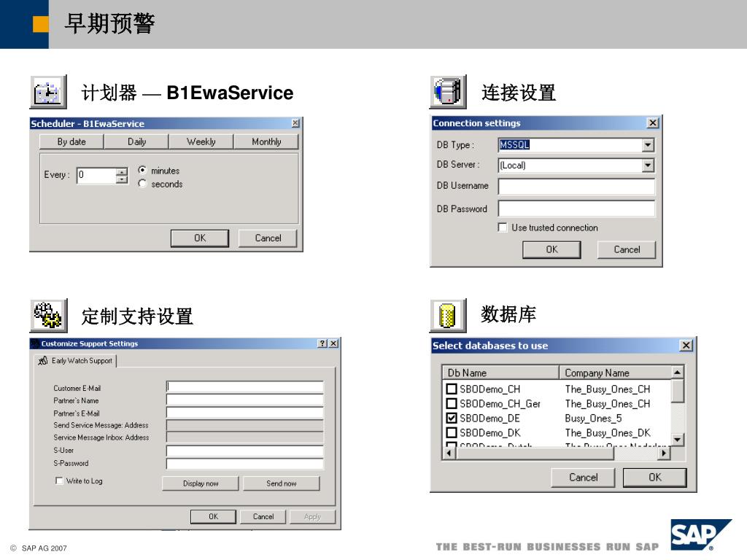Screen dimensions: 747x560
Task: Click the DB Password field
Action: pyautogui.click(x=576, y=209)
